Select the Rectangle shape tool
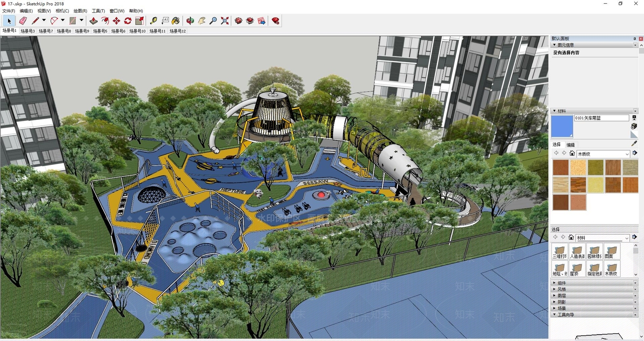 pyautogui.click(x=73, y=21)
